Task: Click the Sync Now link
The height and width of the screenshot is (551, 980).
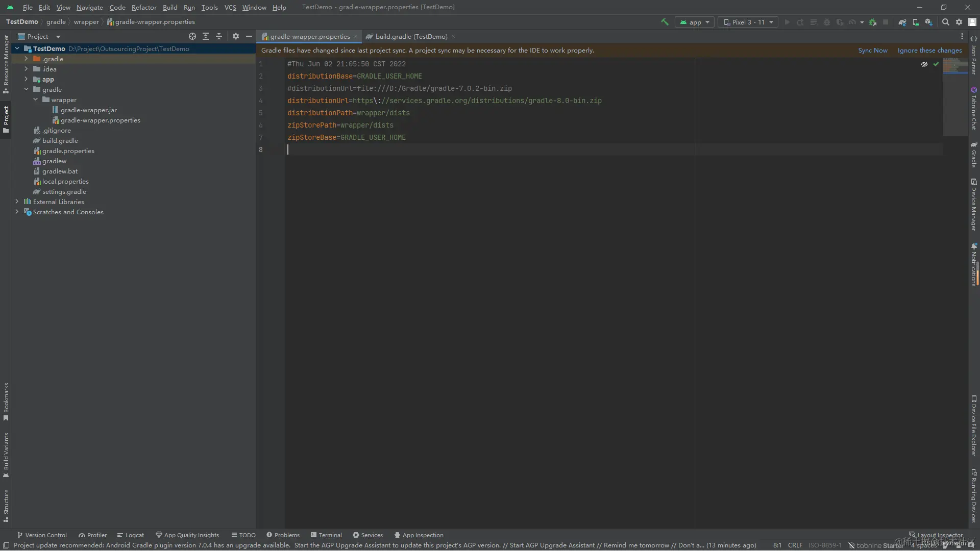Action: click(x=873, y=50)
